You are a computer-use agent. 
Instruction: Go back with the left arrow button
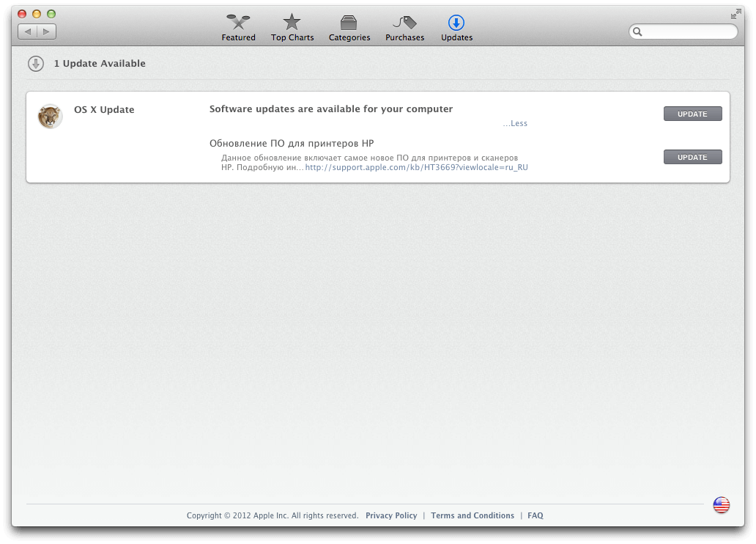click(x=28, y=32)
